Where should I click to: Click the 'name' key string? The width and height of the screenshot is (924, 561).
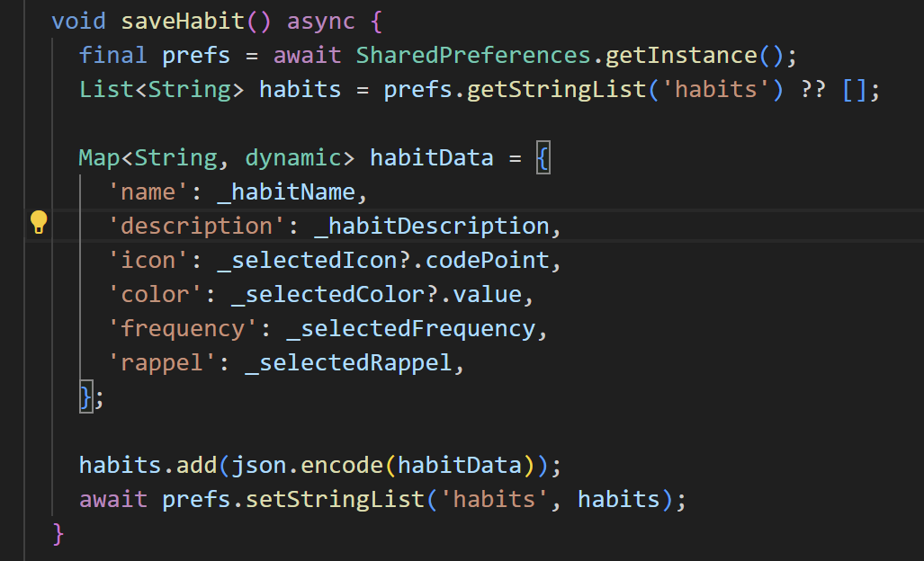[148, 191]
